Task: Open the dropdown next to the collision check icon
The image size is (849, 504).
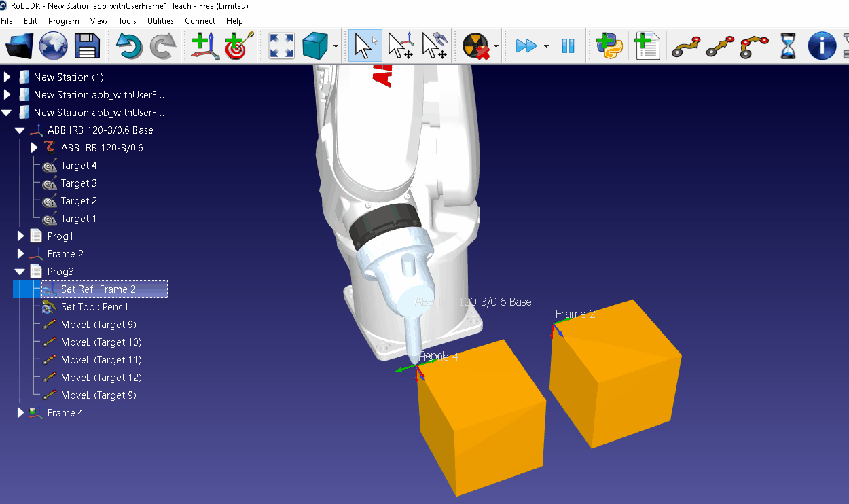Action: (496, 46)
